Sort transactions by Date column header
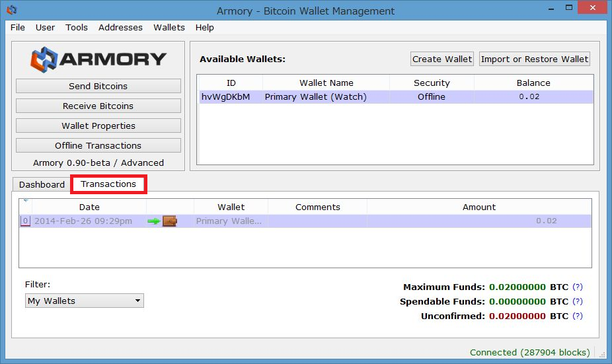The image size is (612, 364). 89,207
